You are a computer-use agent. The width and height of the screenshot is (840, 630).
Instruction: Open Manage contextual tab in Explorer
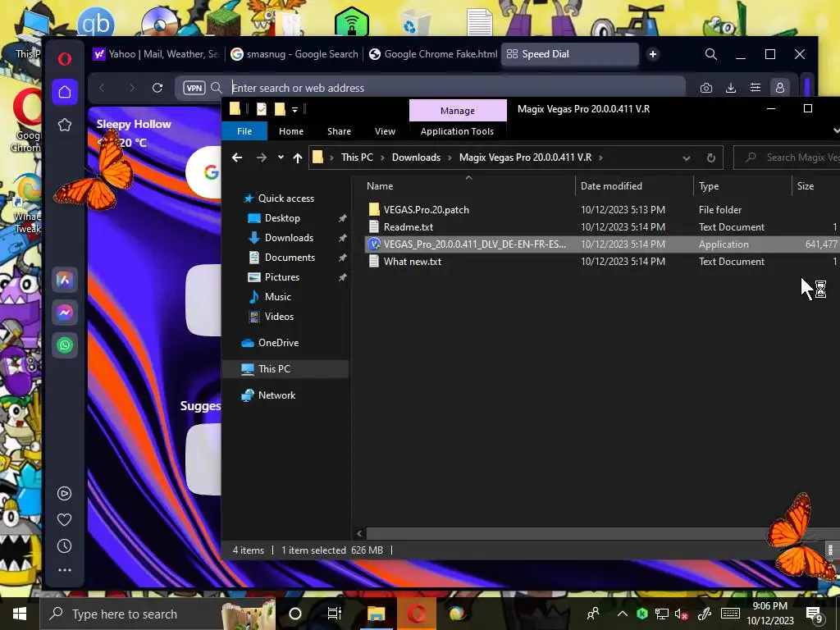[458, 111]
